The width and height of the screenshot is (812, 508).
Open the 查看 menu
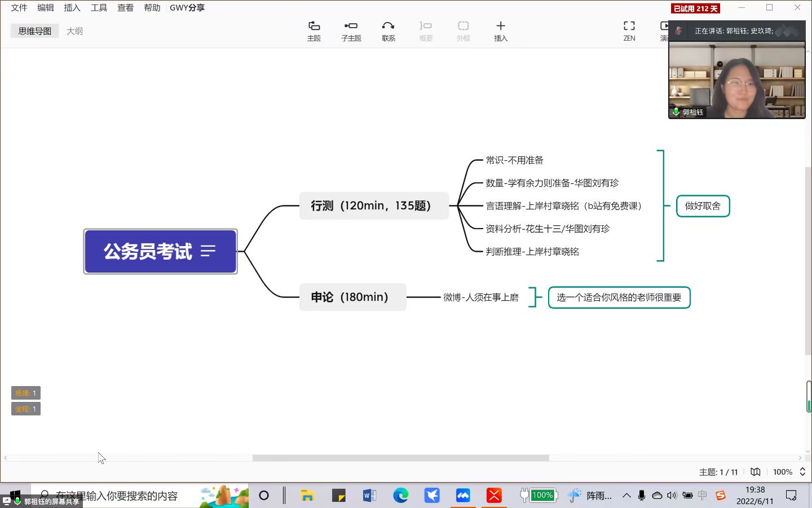(125, 8)
